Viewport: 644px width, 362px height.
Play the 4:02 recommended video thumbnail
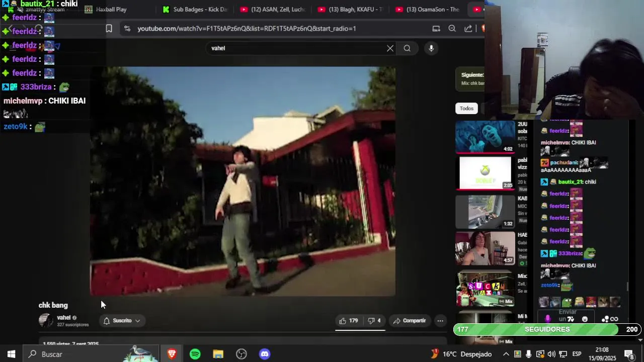click(485, 137)
